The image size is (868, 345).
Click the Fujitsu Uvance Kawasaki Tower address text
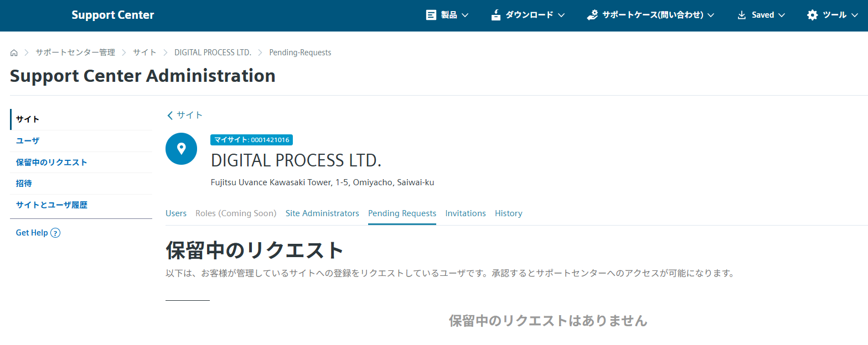(x=323, y=182)
